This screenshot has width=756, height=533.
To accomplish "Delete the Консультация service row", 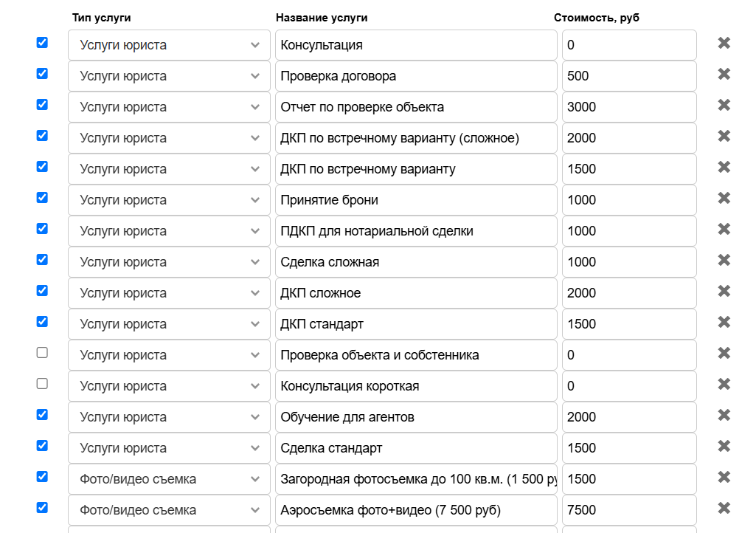I will [x=724, y=44].
